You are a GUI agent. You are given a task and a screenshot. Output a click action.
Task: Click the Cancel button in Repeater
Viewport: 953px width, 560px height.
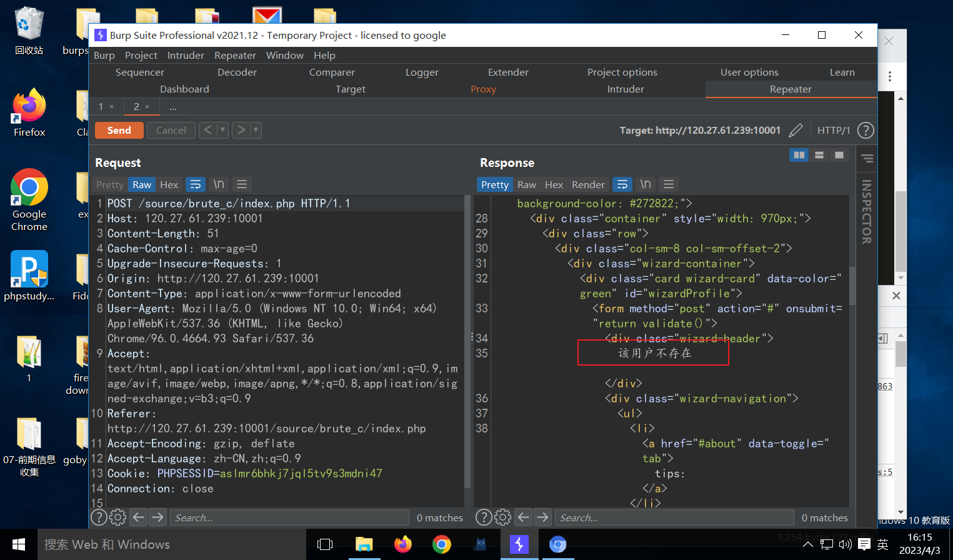[x=171, y=130]
